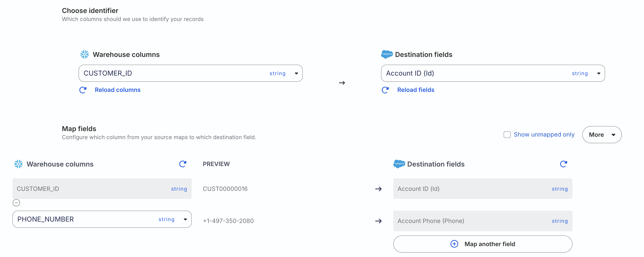The height and width of the screenshot is (257, 644).
Task: Expand the More options menu
Action: [602, 135]
